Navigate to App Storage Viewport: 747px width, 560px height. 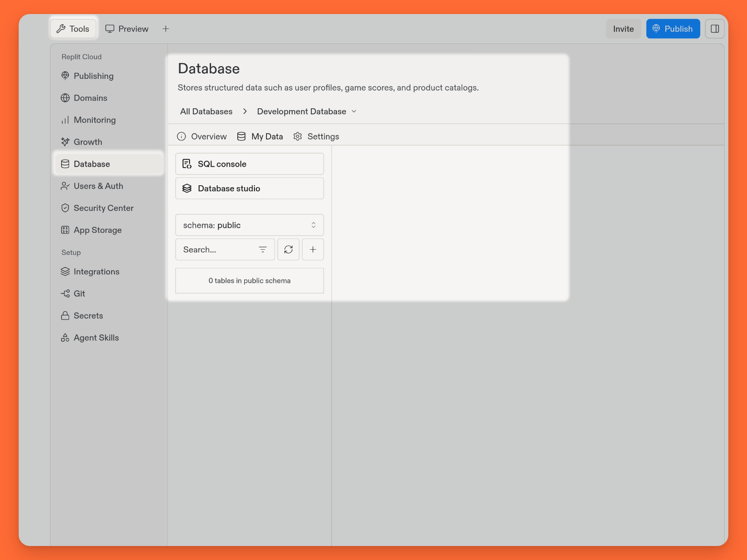pos(108,230)
